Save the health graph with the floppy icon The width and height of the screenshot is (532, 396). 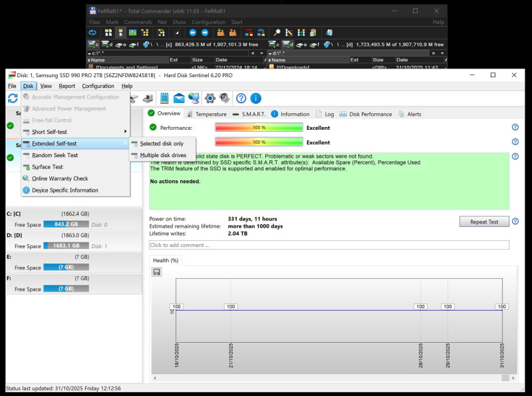[x=156, y=272]
